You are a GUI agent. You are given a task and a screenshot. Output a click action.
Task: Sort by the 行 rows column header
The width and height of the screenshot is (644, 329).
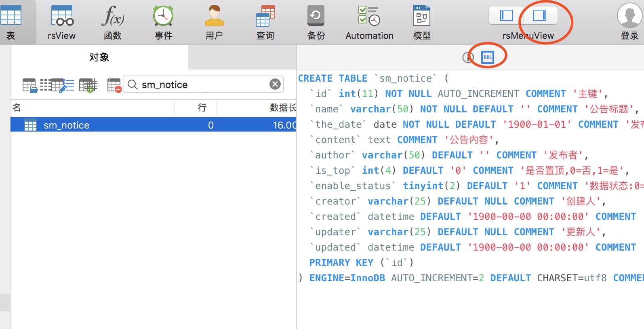point(196,108)
